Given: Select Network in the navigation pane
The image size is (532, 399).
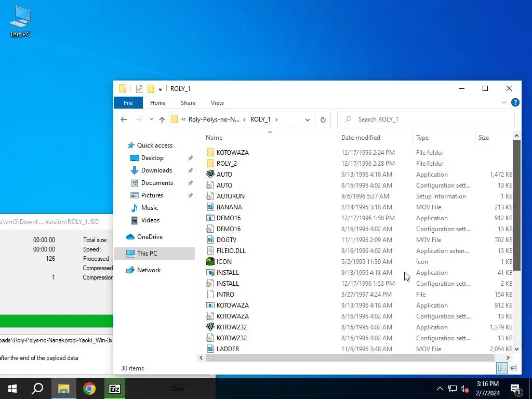Looking at the screenshot, I should click(149, 270).
